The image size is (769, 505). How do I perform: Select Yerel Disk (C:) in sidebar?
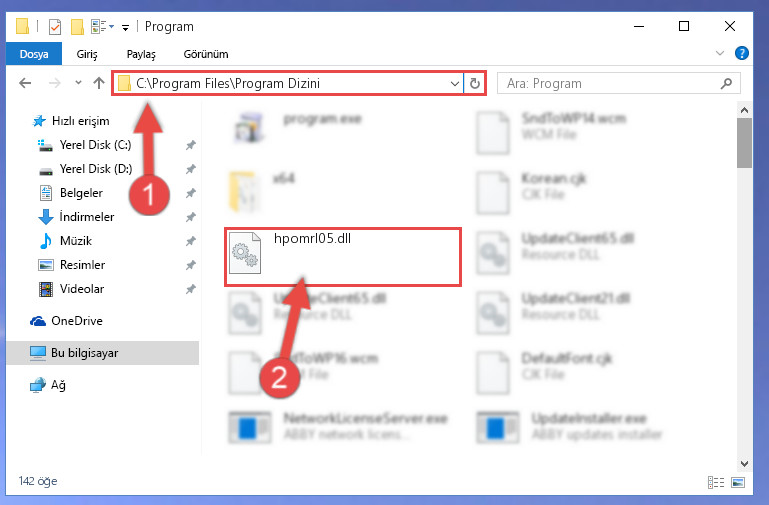point(95,145)
